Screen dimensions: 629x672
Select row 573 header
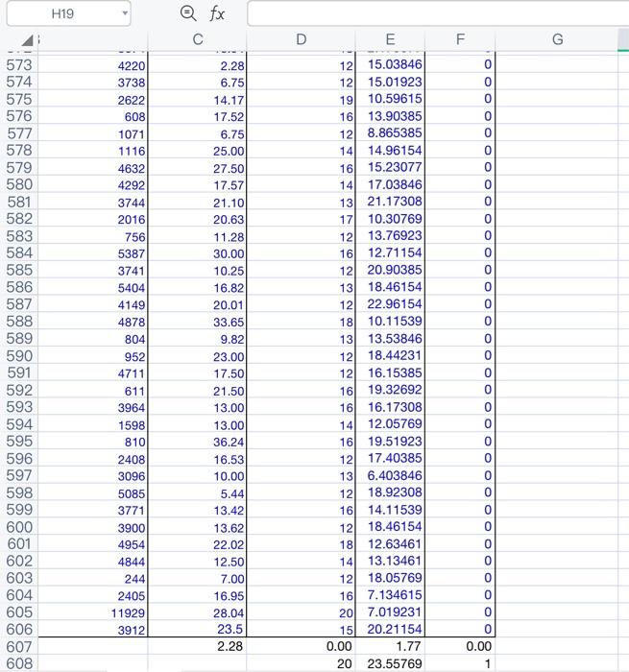19,65
